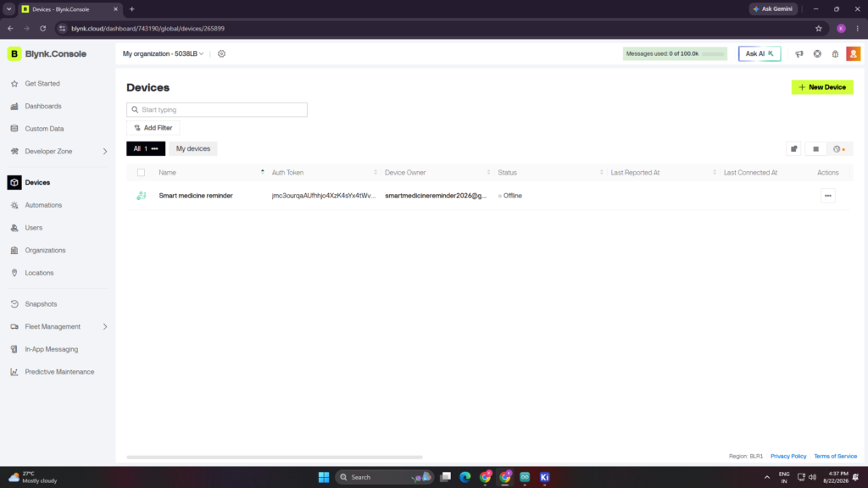
Task: Open My organization dropdown
Action: point(164,53)
